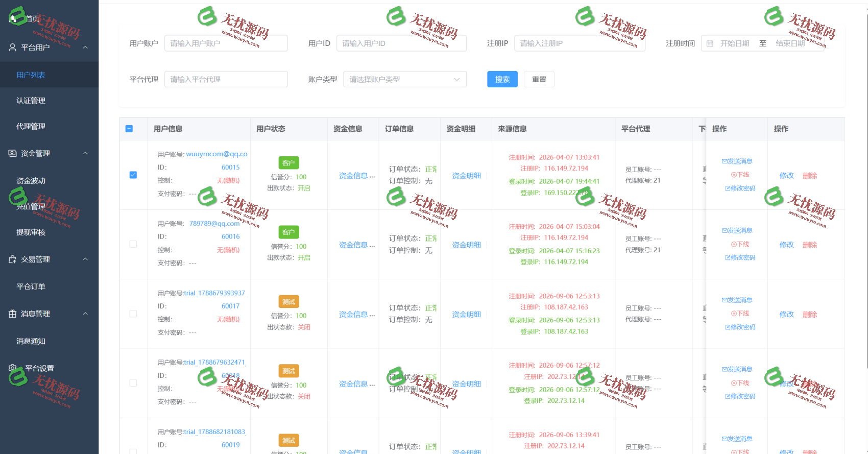Open the 账户类型 dropdown
Screen dimensions: 868x454
(x=405, y=79)
